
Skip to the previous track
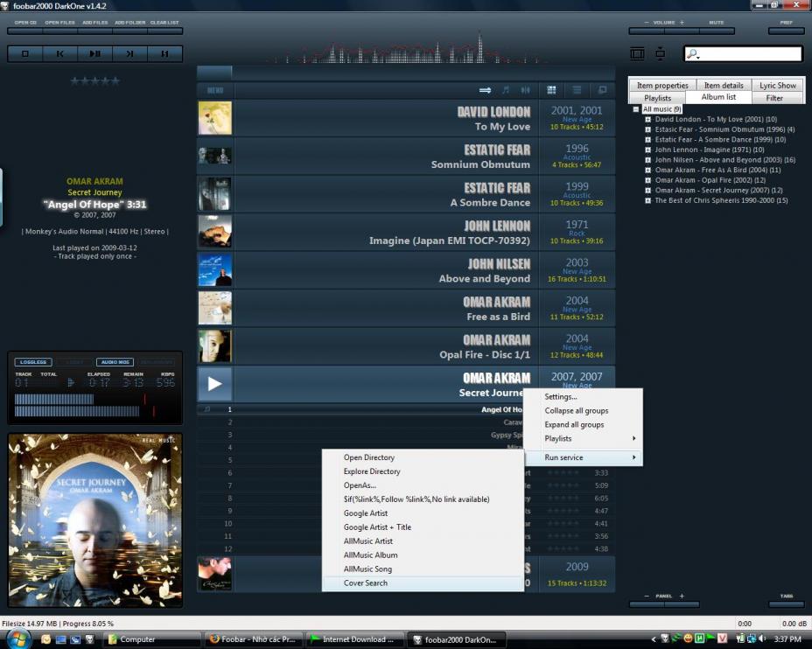pyautogui.click(x=60, y=54)
